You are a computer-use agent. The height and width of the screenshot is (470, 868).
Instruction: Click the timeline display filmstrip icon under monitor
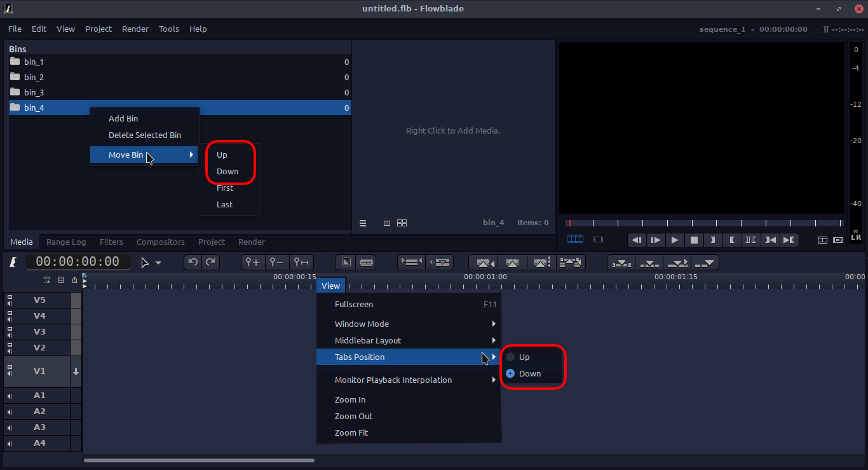pos(575,239)
